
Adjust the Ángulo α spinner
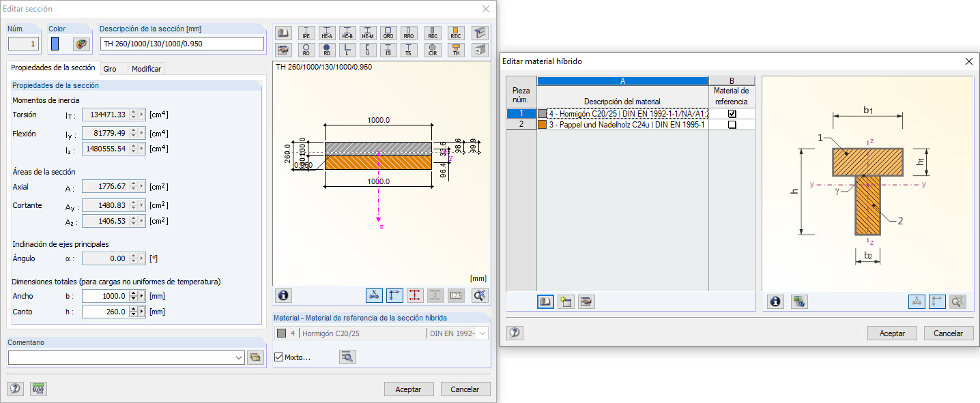[133, 258]
